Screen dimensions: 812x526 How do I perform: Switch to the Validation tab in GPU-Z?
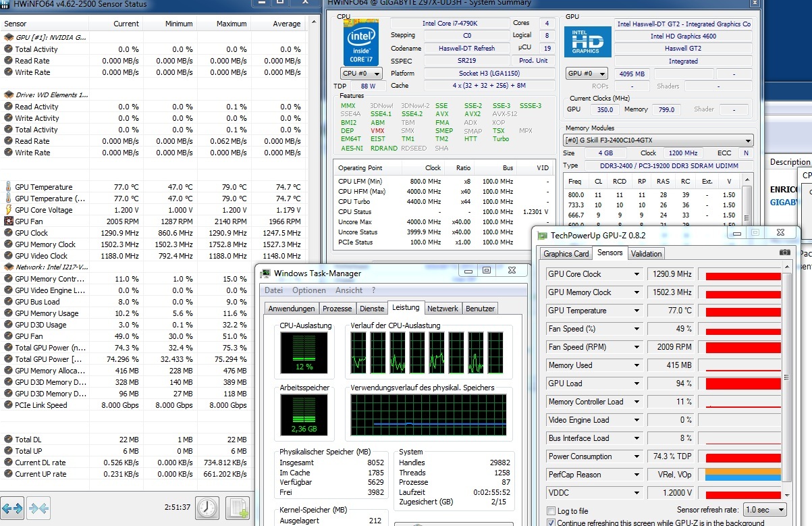click(x=647, y=254)
